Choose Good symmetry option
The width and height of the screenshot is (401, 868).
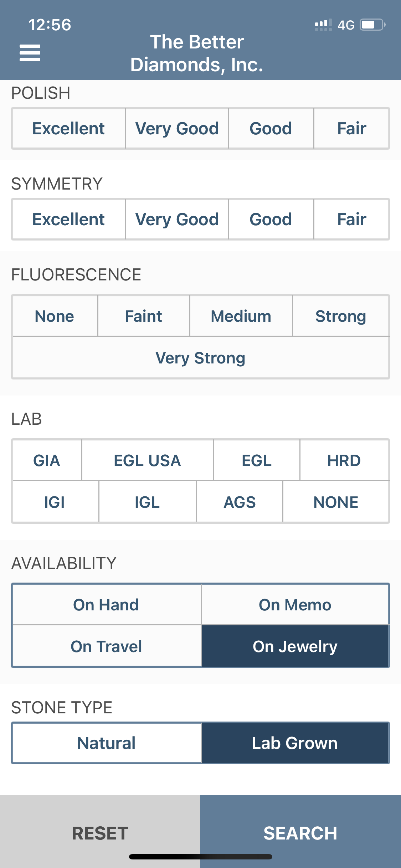[271, 219]
